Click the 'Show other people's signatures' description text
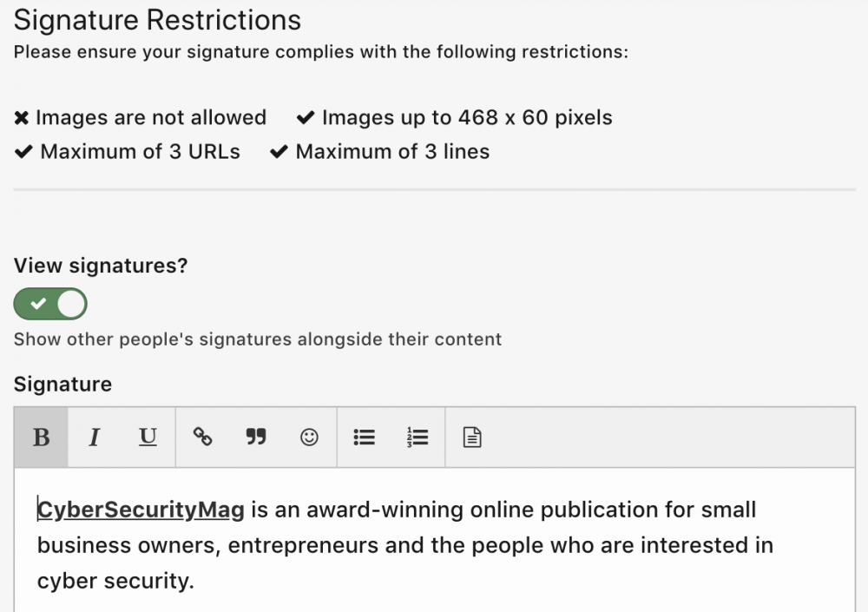Image resolution: width=868 pixels, height=612 pixels. (258, 339)
